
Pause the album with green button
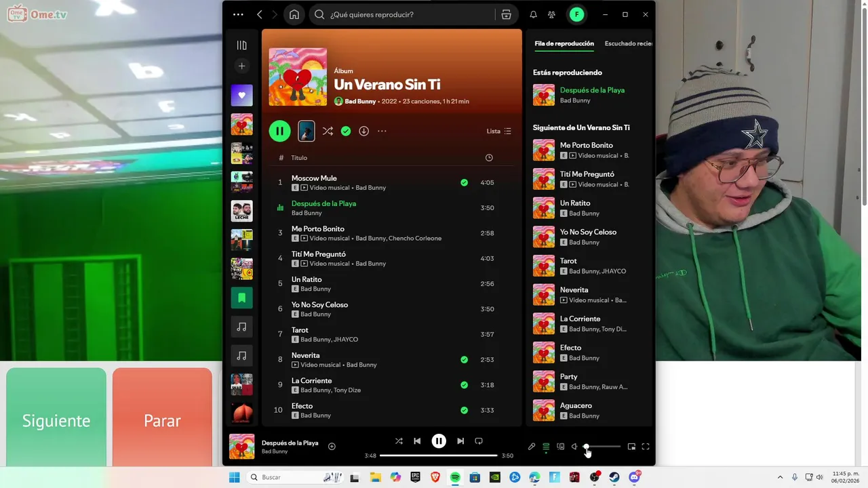tap(279, 131)
